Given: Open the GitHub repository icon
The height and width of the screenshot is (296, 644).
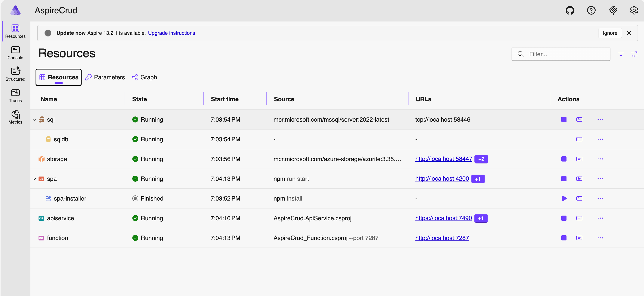Looking at the screenshot, I should [x=570, y=11].
